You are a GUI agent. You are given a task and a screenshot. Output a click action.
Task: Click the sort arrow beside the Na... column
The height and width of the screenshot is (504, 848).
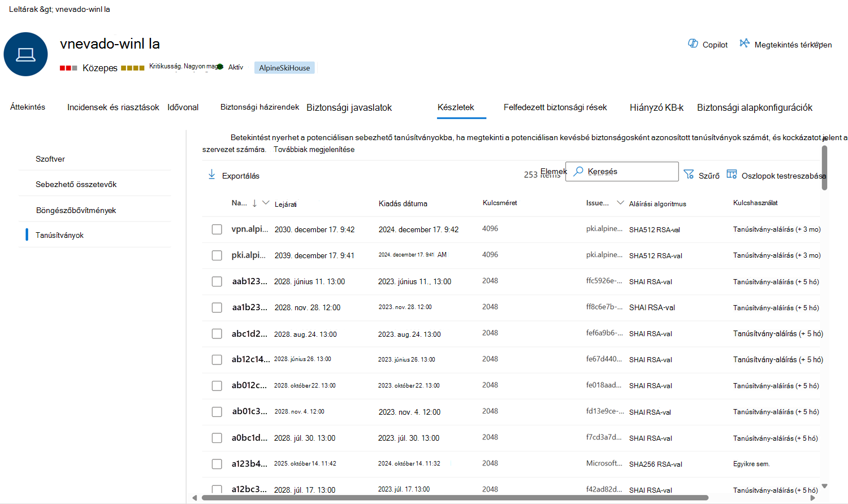254,203
